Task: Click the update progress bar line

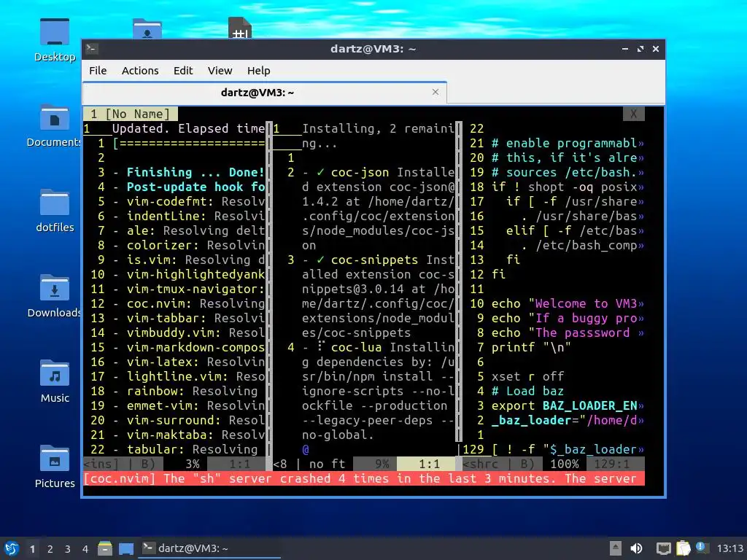Action: click(x=189, y=143)
